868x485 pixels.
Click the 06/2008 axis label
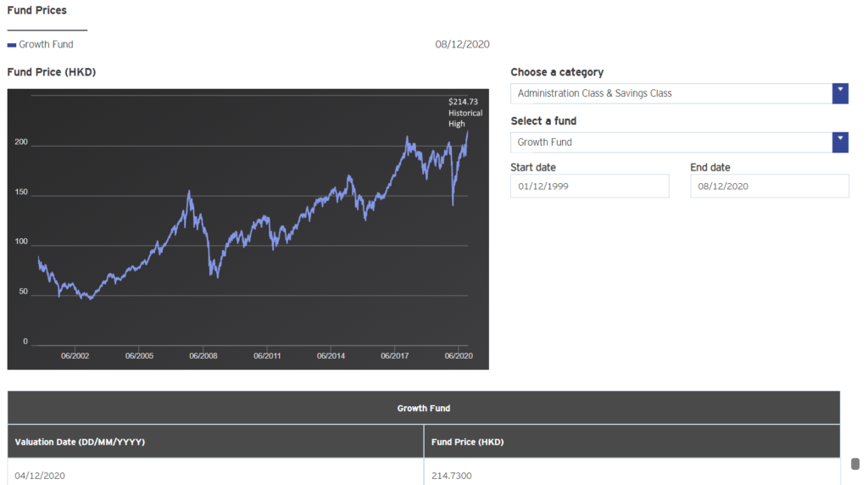[203, 356]
